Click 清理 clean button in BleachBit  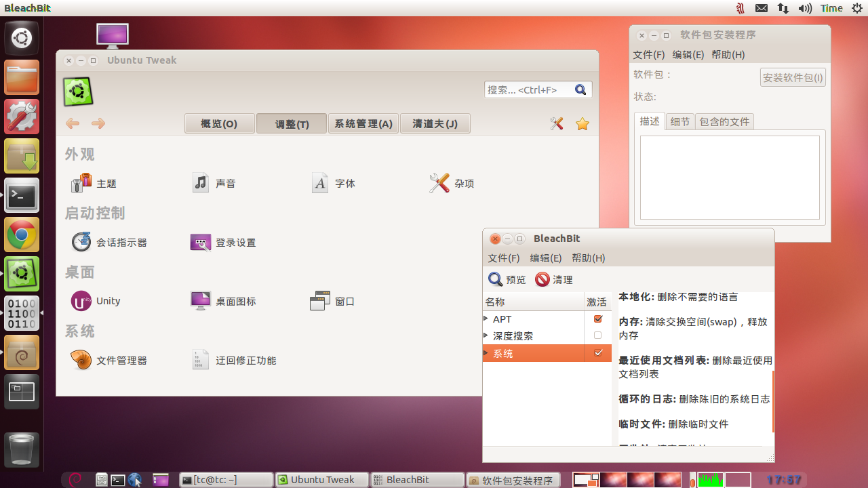[554, 279]
